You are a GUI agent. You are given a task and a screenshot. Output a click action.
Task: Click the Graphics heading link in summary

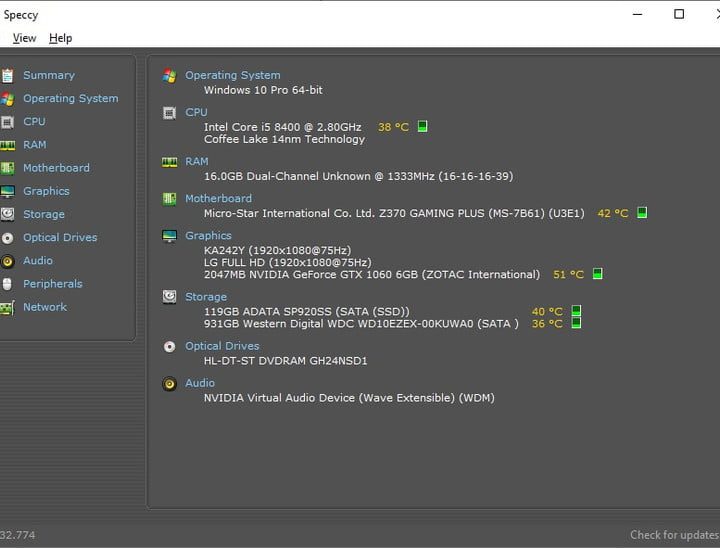pyautogui.click(x=208, y=236)
